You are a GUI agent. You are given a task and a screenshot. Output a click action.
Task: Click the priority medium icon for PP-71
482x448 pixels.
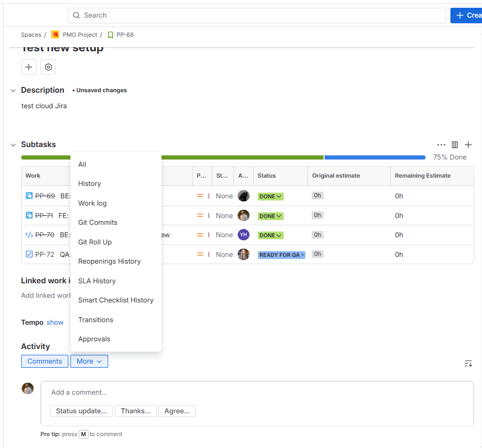(200, 215)
